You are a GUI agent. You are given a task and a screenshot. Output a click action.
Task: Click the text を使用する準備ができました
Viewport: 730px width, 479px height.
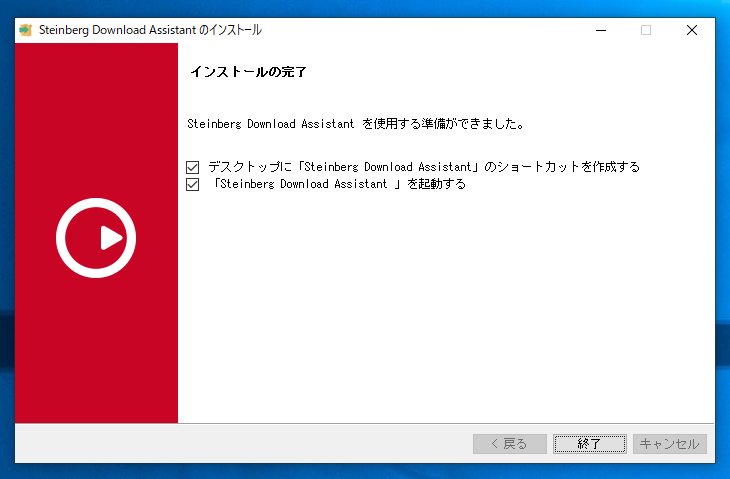point(443,124)
